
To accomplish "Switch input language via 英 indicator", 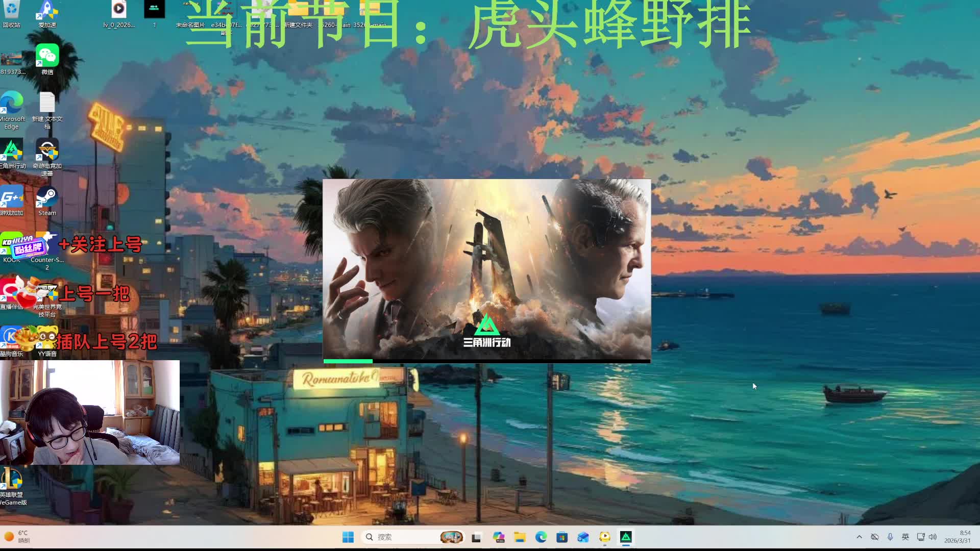I will [905, 537].
